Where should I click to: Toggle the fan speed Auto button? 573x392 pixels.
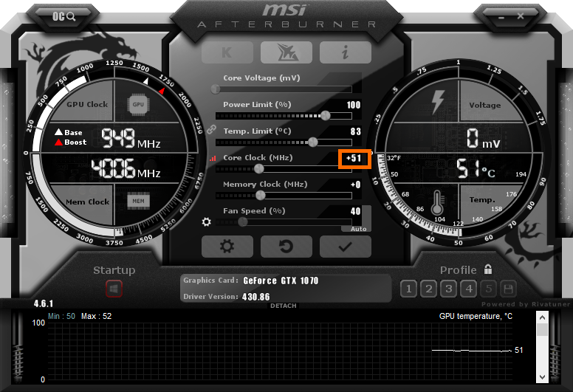359,229
